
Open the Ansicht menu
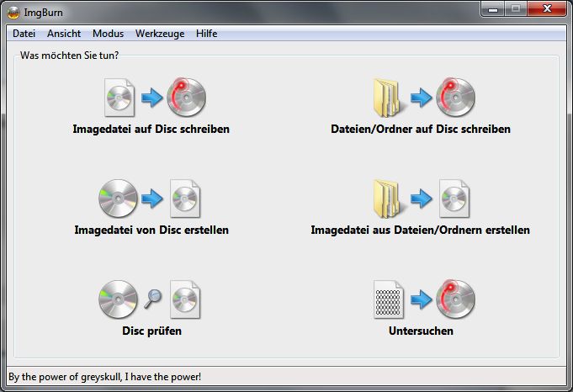coord(64,34)
